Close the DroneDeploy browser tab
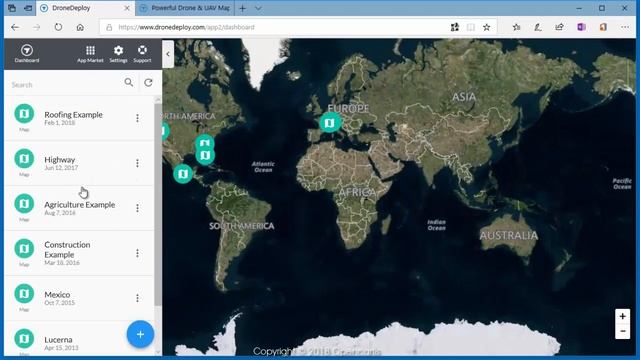640x360 pixels. pyautogui.click(x=127, y=8)
